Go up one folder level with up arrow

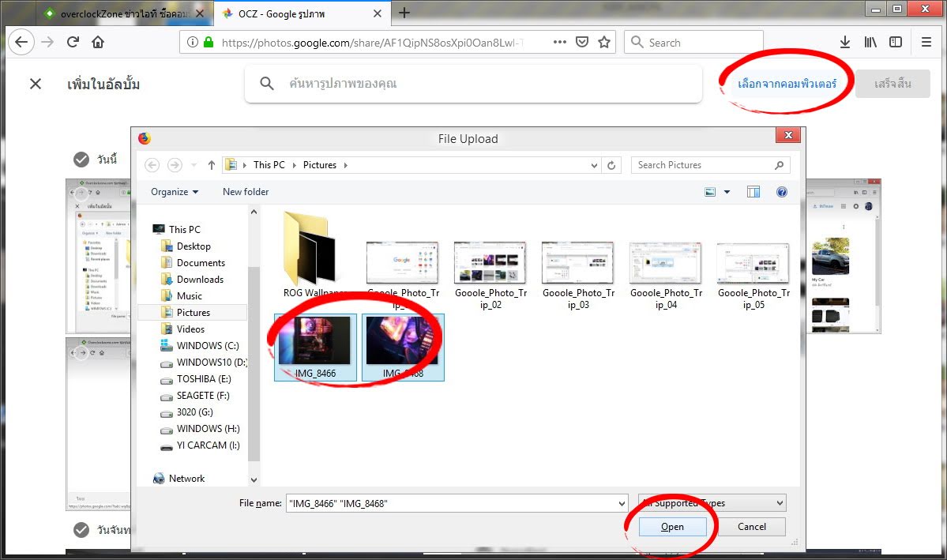click(212, 165)
